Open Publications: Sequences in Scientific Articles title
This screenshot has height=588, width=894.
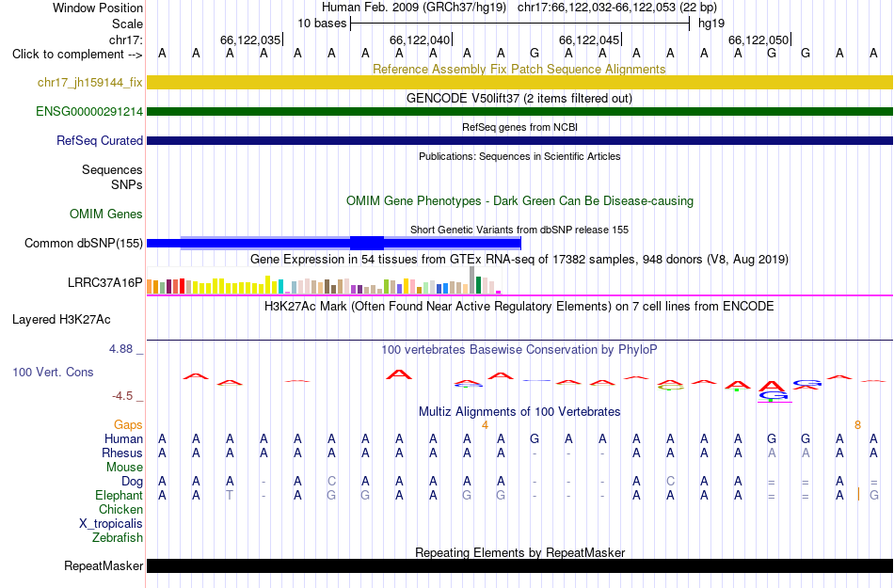pos(519,156)
